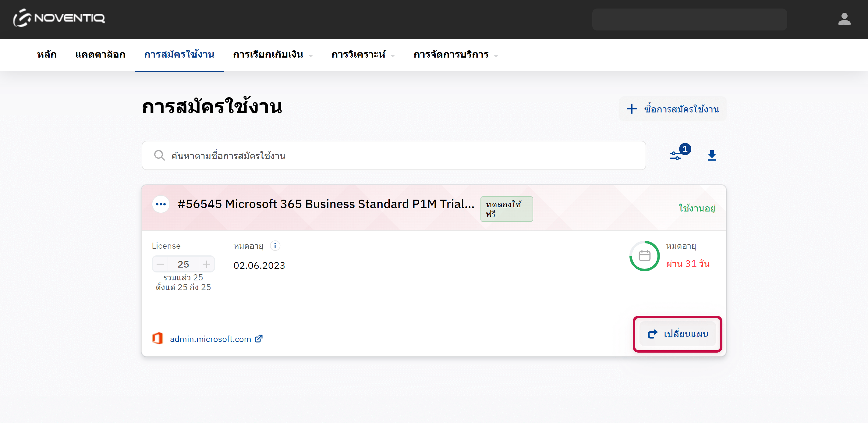Open the filter settings icon

pyautogui.click(x=675, y=155)
